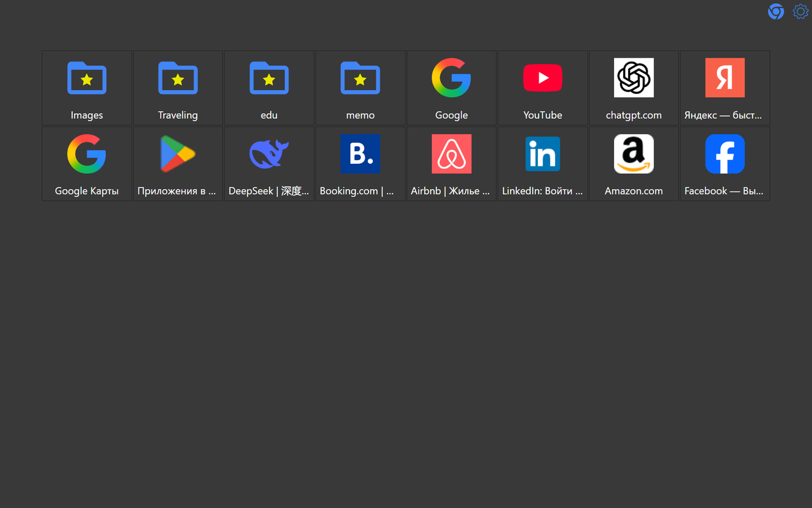Open the Google Карты icon
This screenshot has height=508, width=812.
point(87,154)
